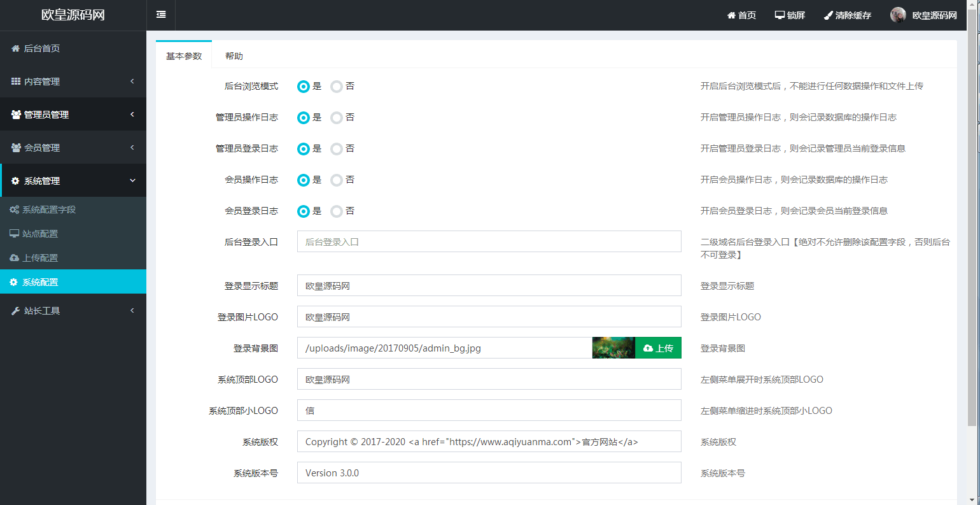Click the wrench icon beside 站长工具

[15, 311]
